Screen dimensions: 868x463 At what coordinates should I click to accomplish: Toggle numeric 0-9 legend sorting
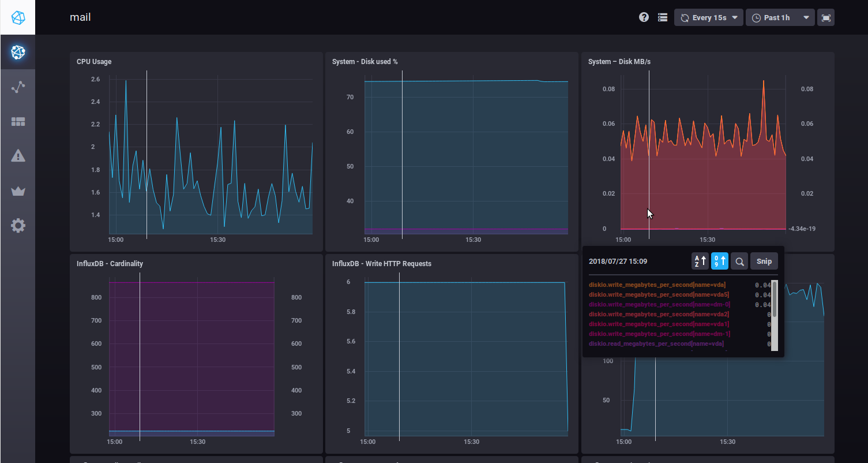point(719,262)
